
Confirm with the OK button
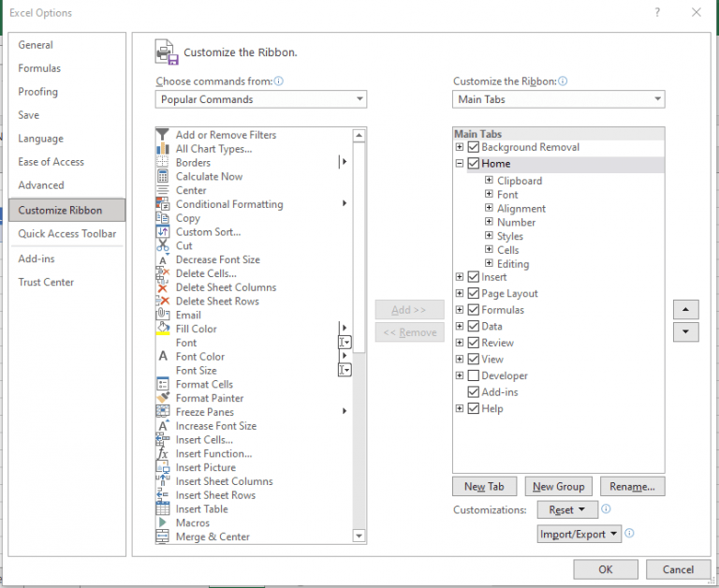click(606, 569)
